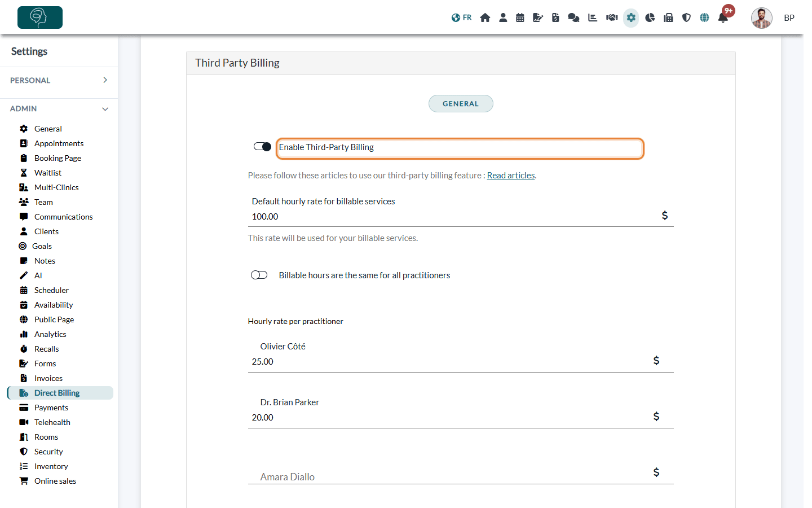Go to the home icon in top bar
Screen dimensions: 812x508
(x=485, y=17)
